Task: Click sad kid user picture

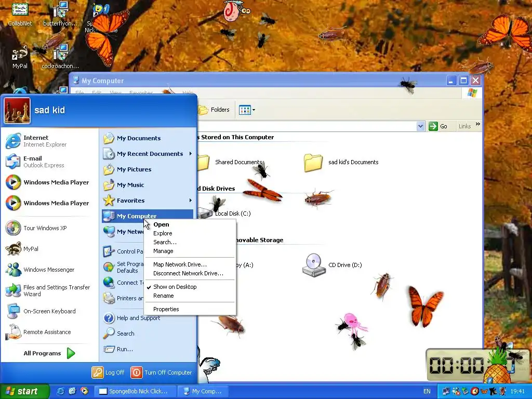Action: pyautogui.click(x=17, y=111)
